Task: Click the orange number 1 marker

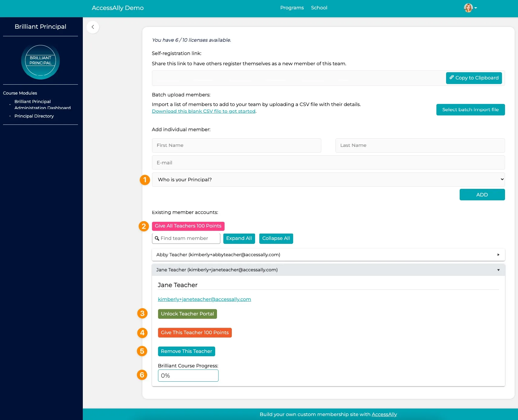Action: [145, 180]
